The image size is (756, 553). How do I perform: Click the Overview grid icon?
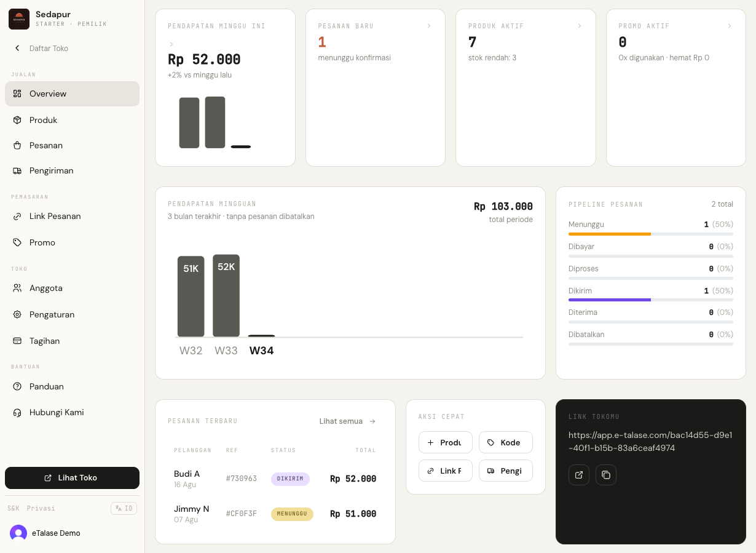tap(17, 93)
